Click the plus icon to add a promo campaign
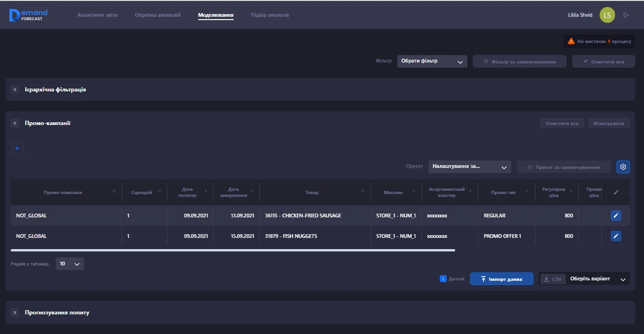This screenshot has width=644, height=334. pyautogui.click(x=17, y=148)
